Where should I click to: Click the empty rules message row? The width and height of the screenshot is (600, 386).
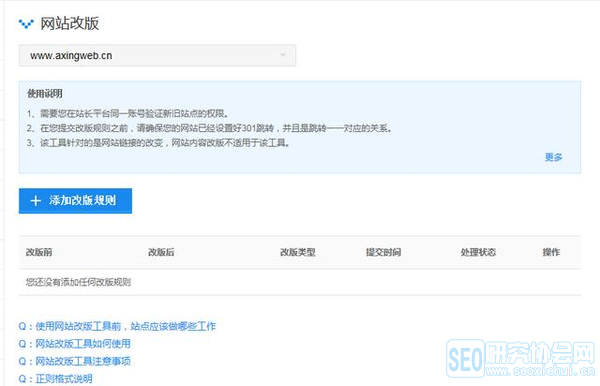[300, 282]
